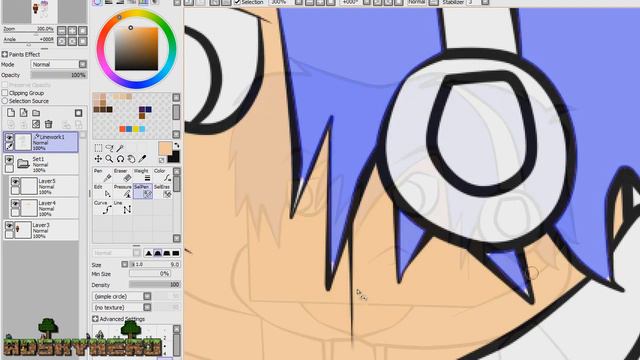Rotate the view counterclockwise

[x=62, y=41]
